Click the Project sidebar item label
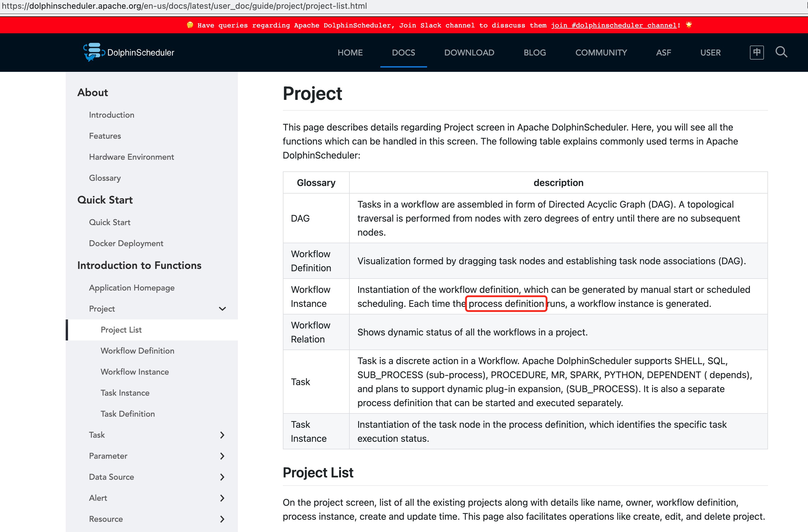 (x=102, y=309)
